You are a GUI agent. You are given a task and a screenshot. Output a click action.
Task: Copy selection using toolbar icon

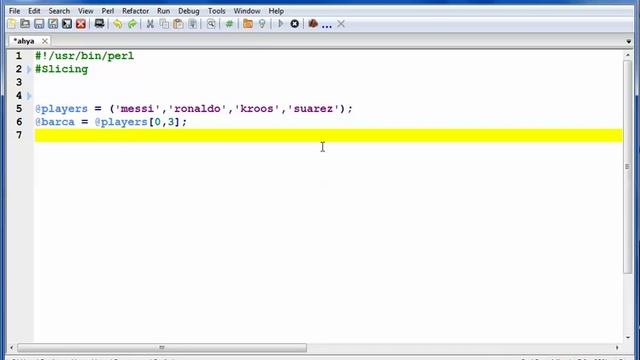click(164, 24)
